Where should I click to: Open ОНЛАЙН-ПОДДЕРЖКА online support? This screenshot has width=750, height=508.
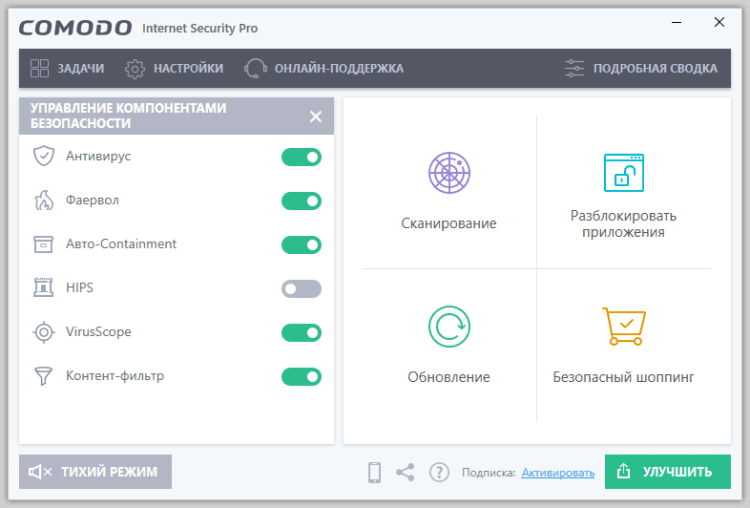pyautogui.click(x=324, y=68)
